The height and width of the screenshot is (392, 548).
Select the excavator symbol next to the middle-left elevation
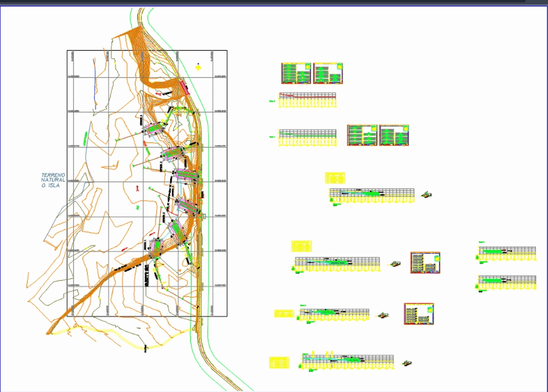click(396, 263)
